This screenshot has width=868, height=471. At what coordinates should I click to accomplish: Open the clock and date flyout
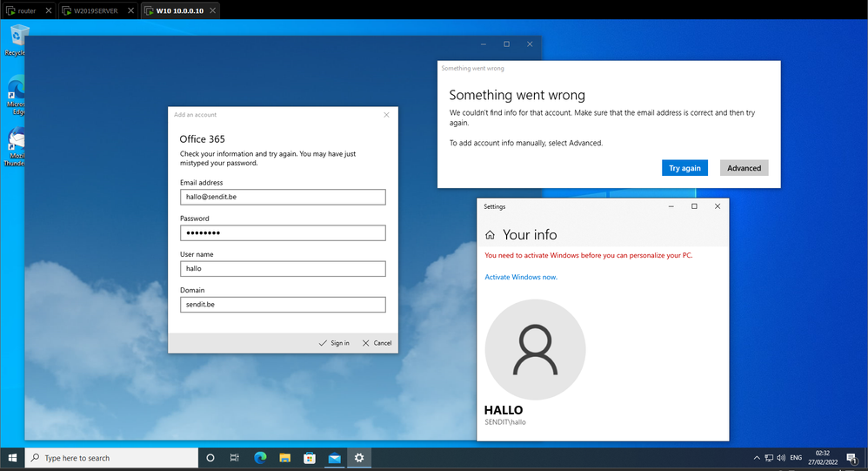[823, 458]
